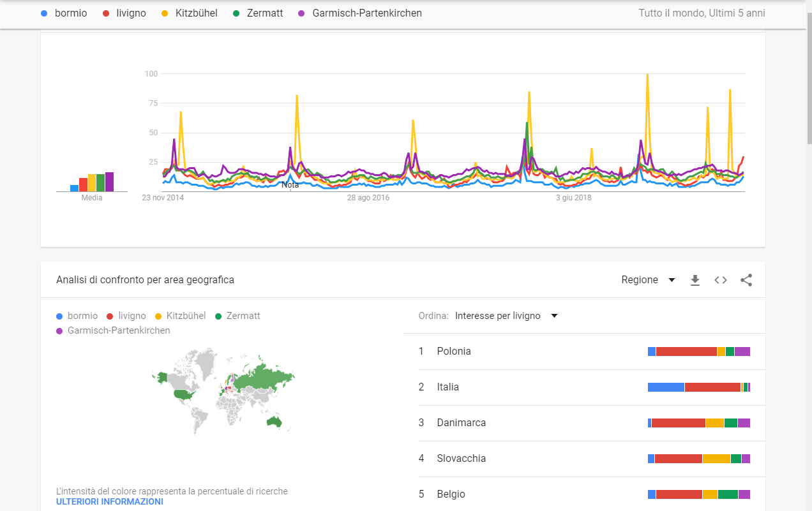The height and width of the screenshot is (511, 812).
Task: Click the ULTERIORI INFORMAZIONI link
Action: [110, 501]
